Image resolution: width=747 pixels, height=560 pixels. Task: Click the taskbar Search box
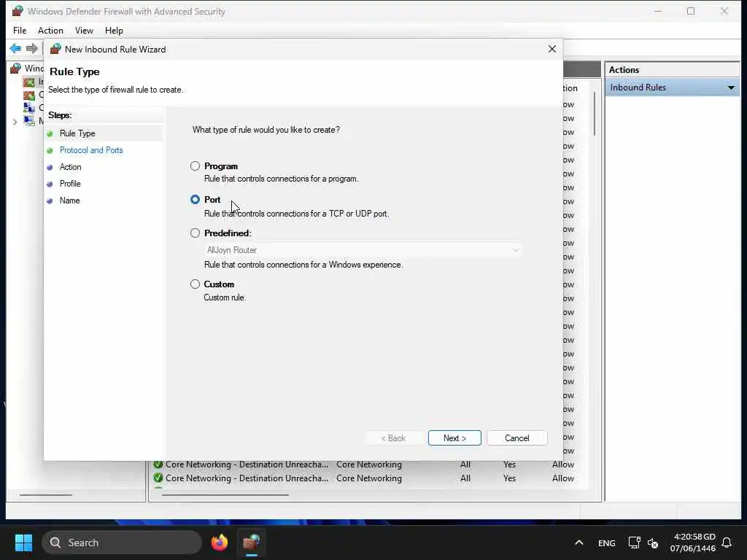pos(122,542)
